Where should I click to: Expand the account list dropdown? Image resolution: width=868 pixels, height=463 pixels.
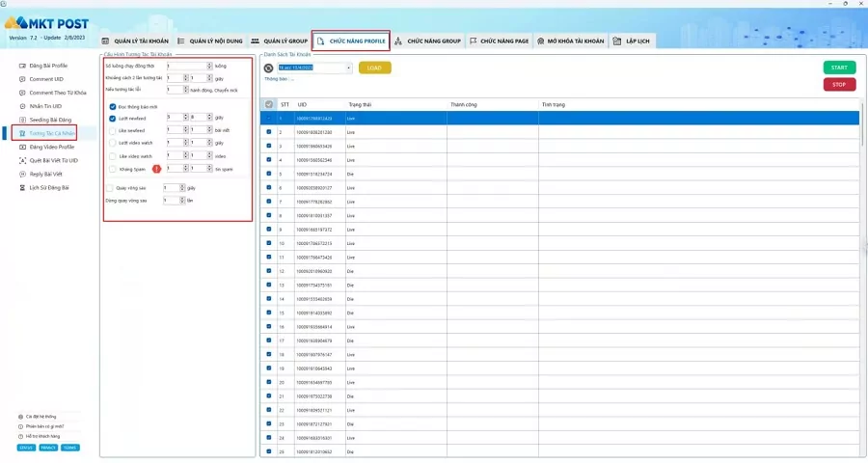click(x=349, y=68)
